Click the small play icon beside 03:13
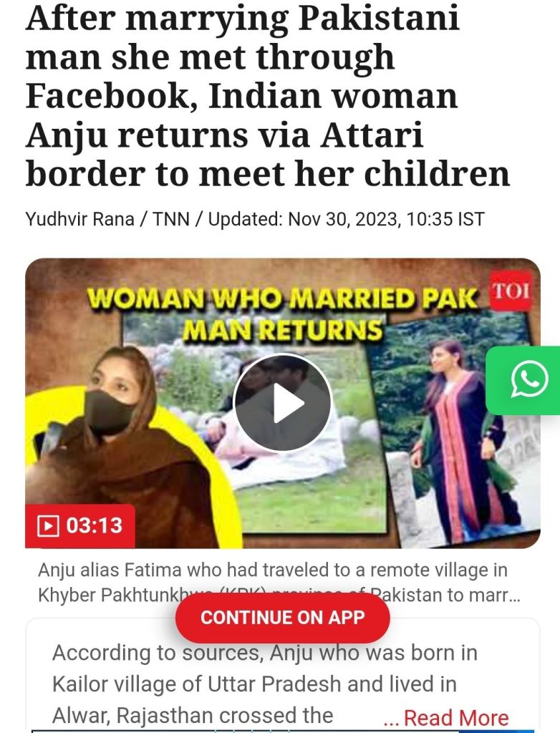This screenshot has height=733, width=560. (x=48, y=525)
